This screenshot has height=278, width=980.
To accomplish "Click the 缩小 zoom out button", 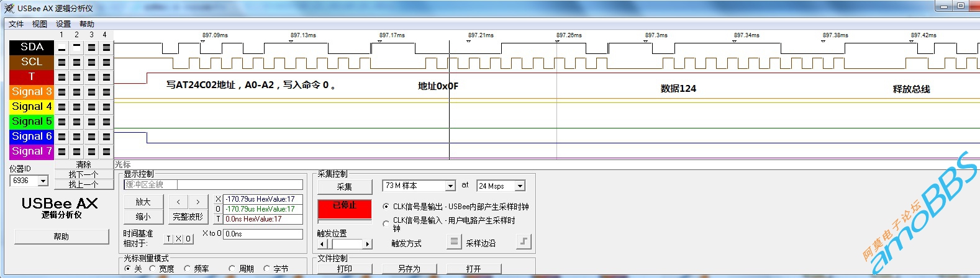I will pyautogui.click(x=143, y=217).
